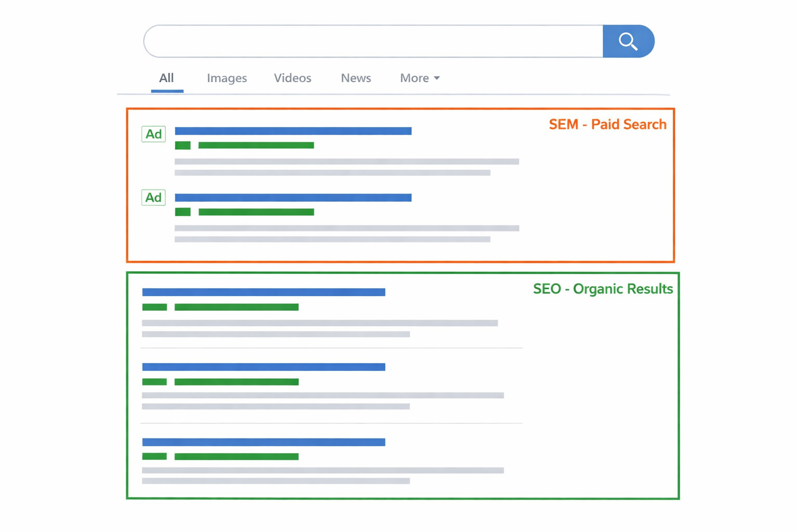Open the Videos tab

pos(292,78)
